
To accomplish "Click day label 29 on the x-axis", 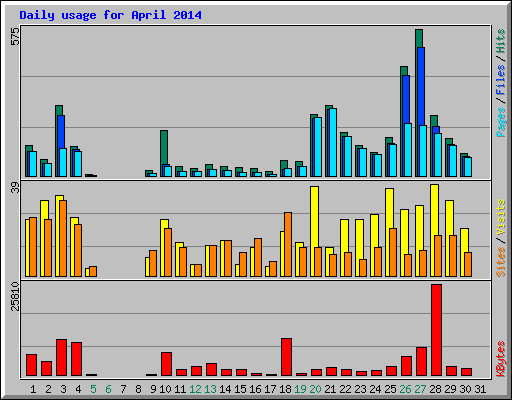I will click(450, 389).
